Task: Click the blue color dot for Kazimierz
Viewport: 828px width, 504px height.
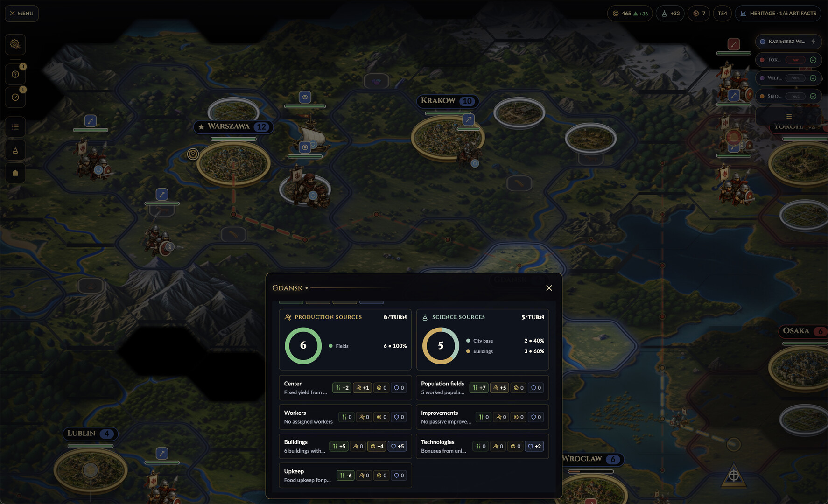Action: point(763,42)
